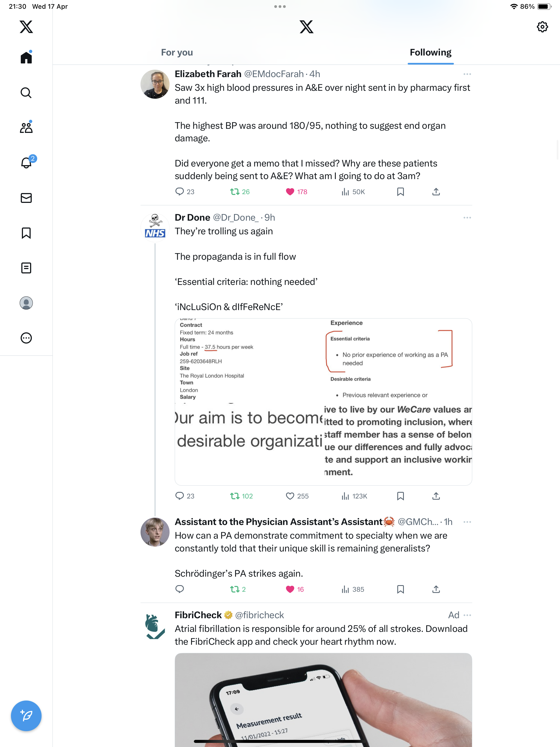Open timeline settings gear icon
This screenshot has height=747, width=560.
coord(542,27)
